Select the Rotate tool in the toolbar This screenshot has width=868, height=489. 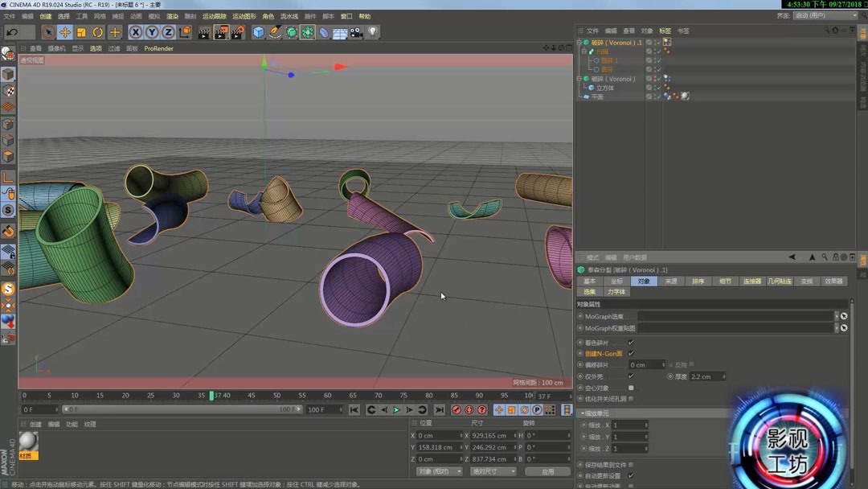97,32
